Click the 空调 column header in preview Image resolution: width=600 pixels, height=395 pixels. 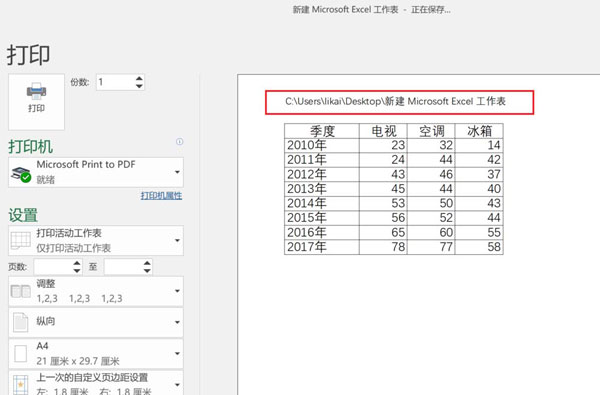coord(432,131)
